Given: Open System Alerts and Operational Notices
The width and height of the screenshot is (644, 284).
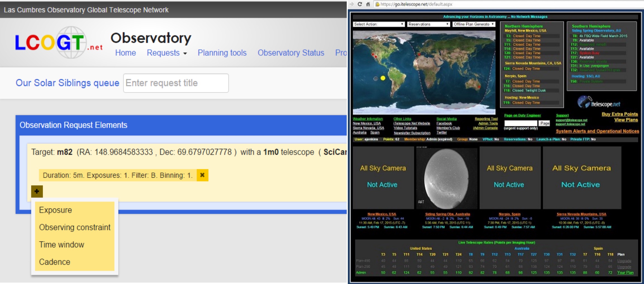Looking at the screenshot, I should click(597, 131).
